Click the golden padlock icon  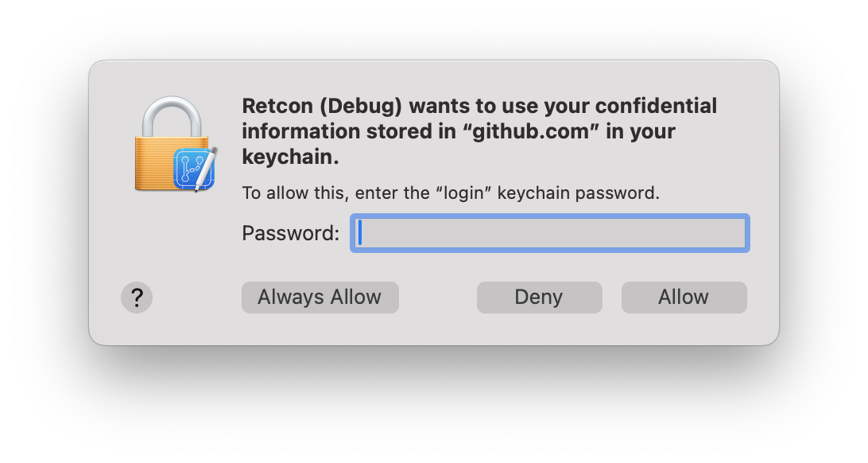click(x=172, y=144)
